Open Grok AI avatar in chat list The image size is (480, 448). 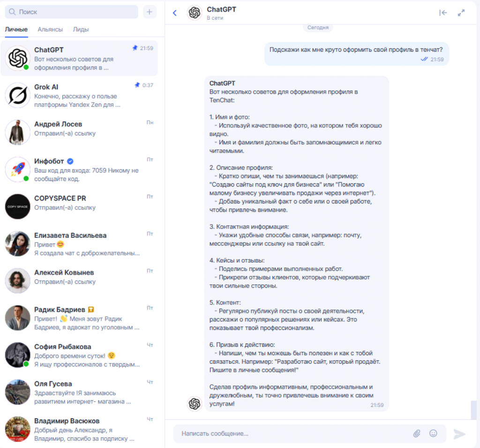tap(17, 95)
